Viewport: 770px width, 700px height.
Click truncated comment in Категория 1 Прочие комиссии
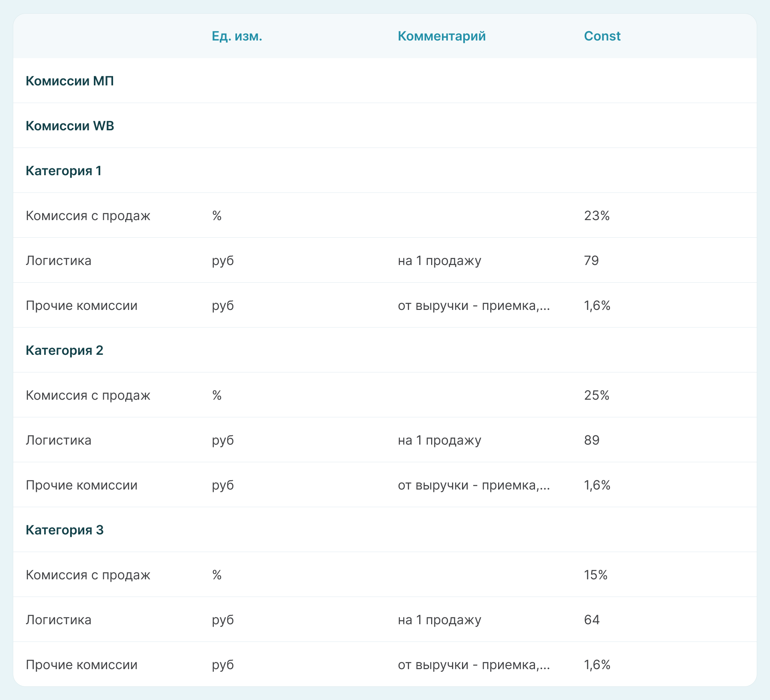click(x=474, y=305)
